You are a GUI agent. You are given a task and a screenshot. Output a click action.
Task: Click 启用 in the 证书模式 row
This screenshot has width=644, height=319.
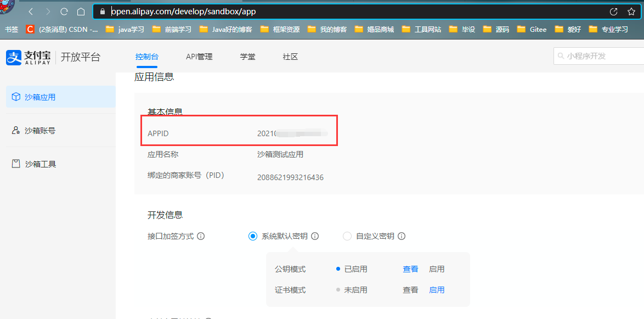(x=437, y=290)
